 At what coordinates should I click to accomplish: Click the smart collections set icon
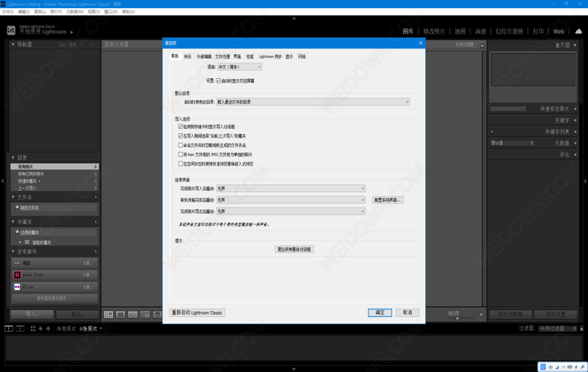[27, 243]
